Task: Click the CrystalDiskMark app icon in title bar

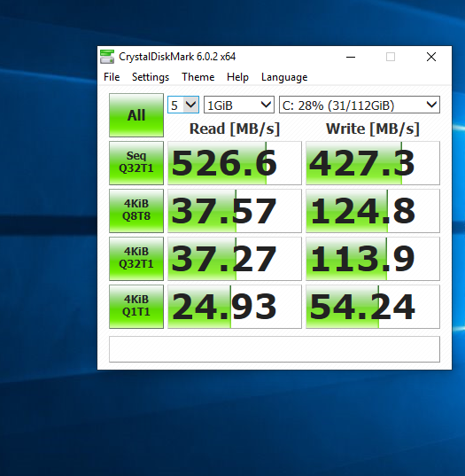Action: click(x=107, y=57)
